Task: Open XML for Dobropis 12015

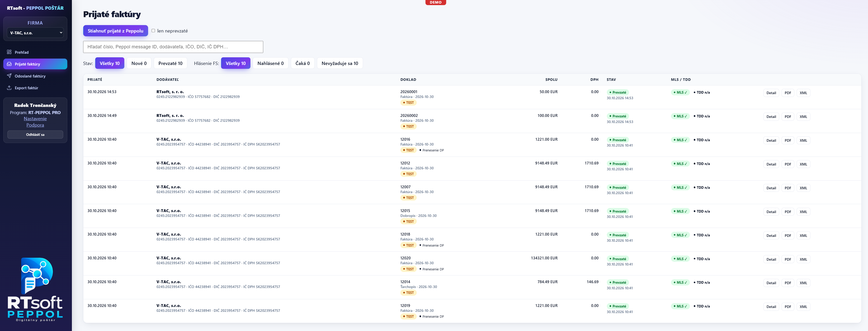Action: point(803,212)
